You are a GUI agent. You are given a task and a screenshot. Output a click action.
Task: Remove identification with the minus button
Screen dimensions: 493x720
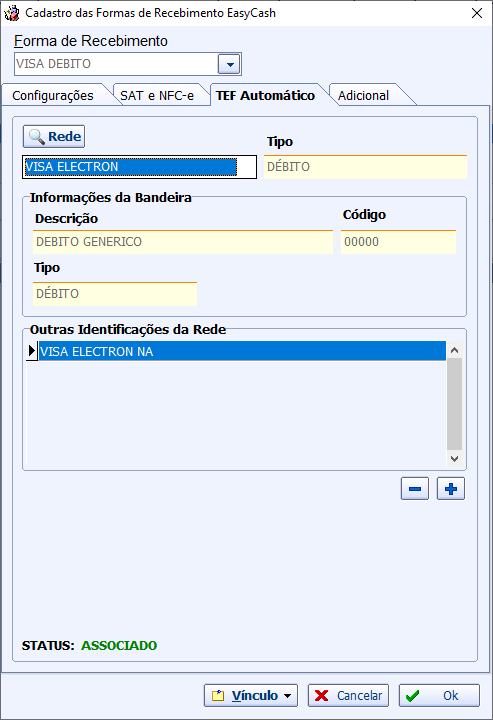click(x=415, y=489)
